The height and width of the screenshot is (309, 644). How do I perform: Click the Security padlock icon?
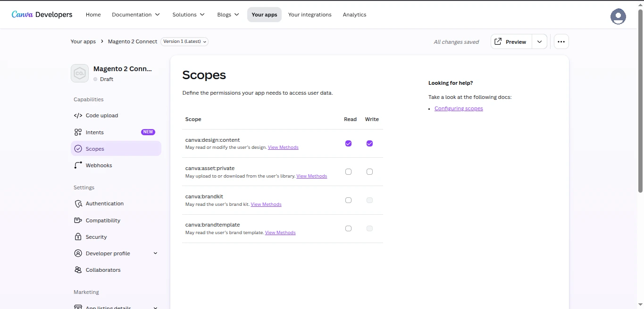click(x=78, y=237)
